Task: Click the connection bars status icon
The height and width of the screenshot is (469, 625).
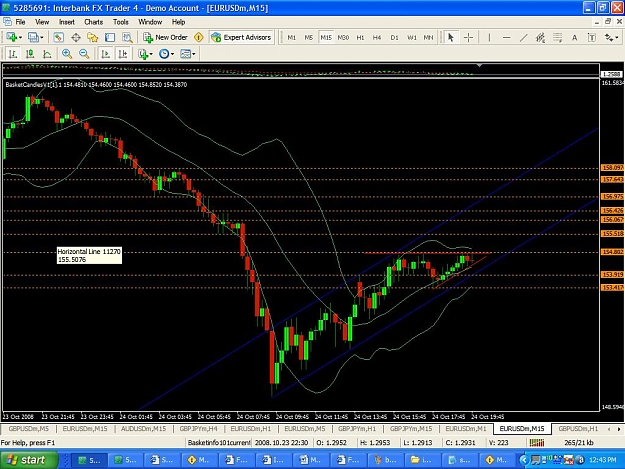Action: (537, 442)
